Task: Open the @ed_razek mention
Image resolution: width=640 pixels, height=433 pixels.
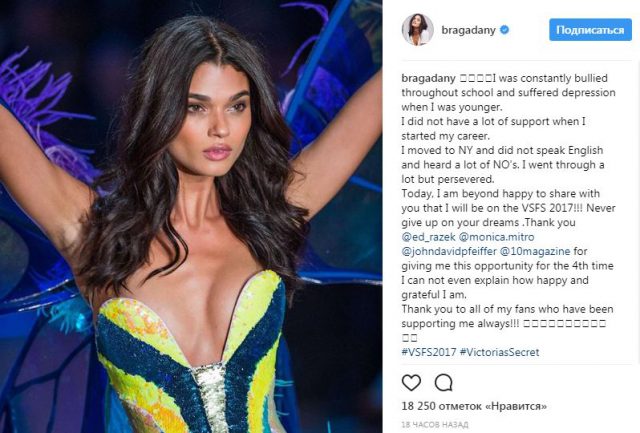Action: click(428, 237)
